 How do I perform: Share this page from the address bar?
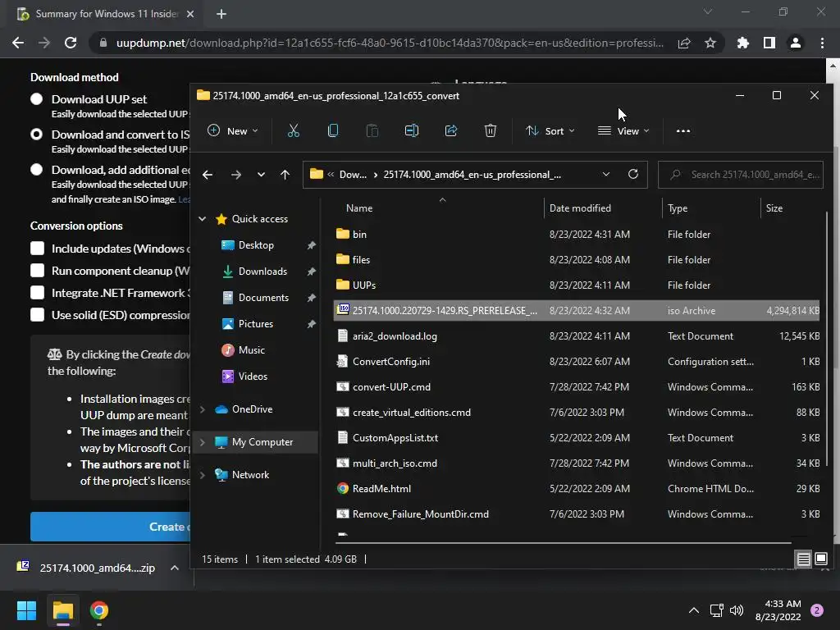click(x=684, y=43)
